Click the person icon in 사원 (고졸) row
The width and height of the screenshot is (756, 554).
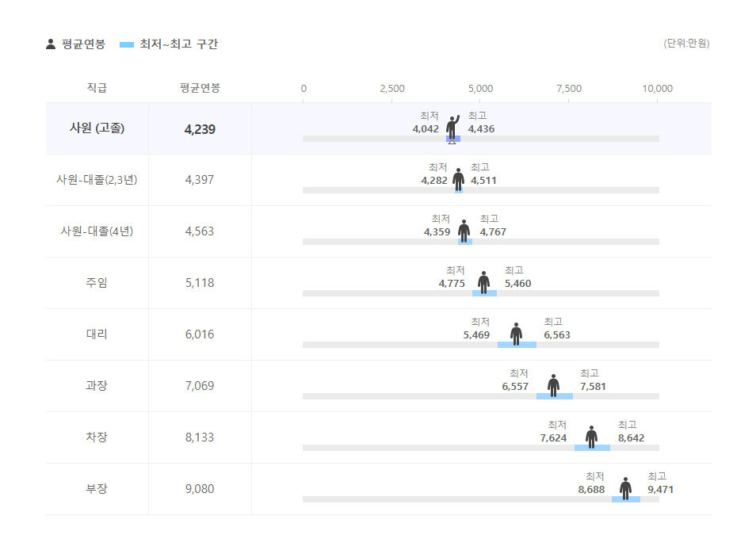tap(452, 127)
